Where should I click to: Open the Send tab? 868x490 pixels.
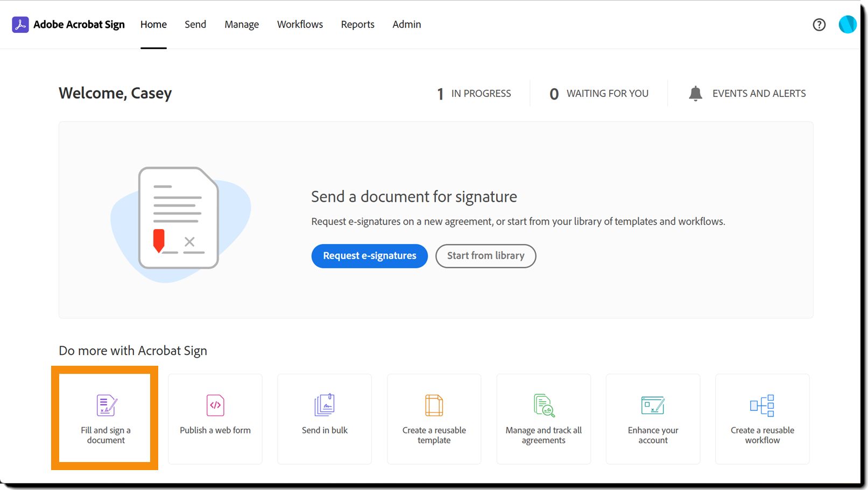(195, 25)
